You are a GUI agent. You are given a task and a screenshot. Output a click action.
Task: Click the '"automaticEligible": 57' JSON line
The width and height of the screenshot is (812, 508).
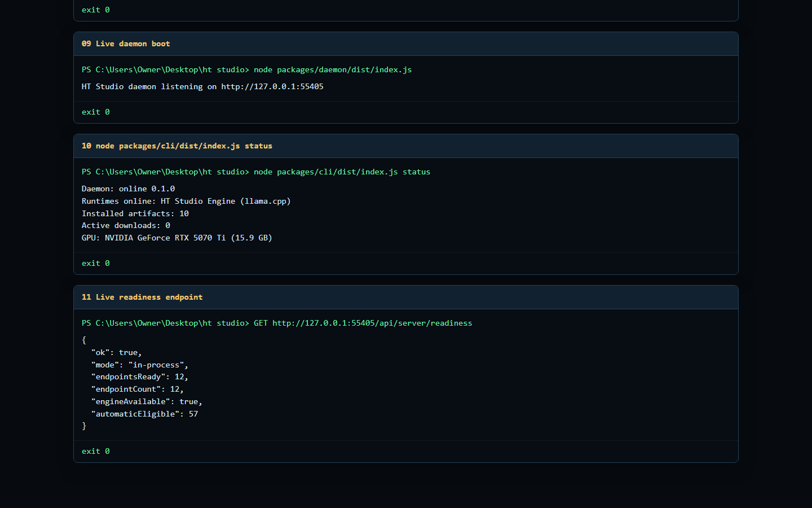point(144,414)
